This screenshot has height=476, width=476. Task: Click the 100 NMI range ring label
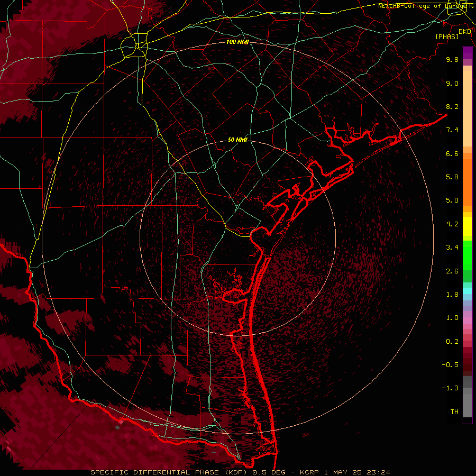point(237,42)
